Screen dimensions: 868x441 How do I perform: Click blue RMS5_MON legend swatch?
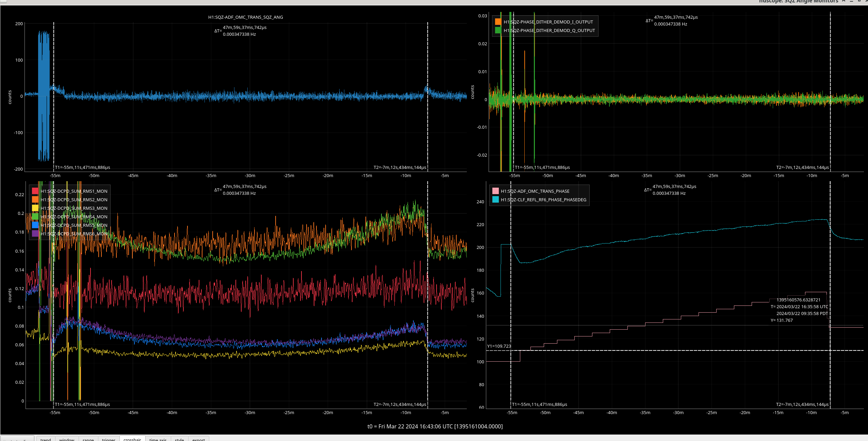pyautogui.click(x=35, y=225)
